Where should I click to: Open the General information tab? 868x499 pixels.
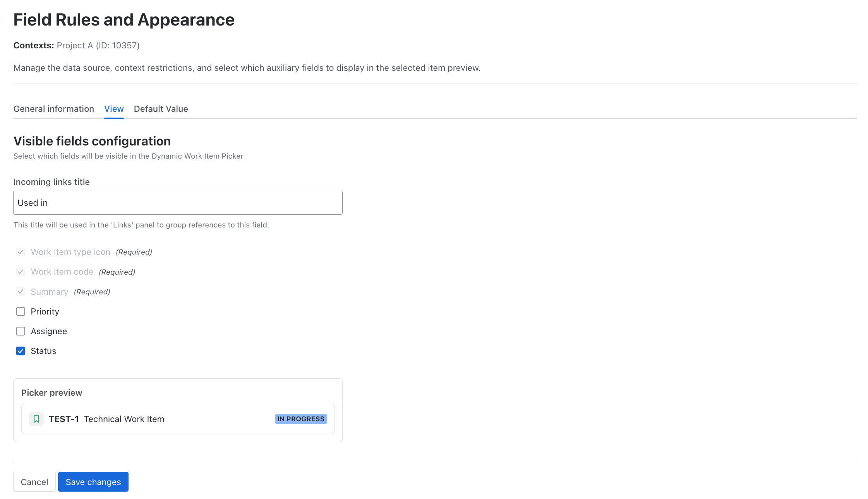click(54, 109)
